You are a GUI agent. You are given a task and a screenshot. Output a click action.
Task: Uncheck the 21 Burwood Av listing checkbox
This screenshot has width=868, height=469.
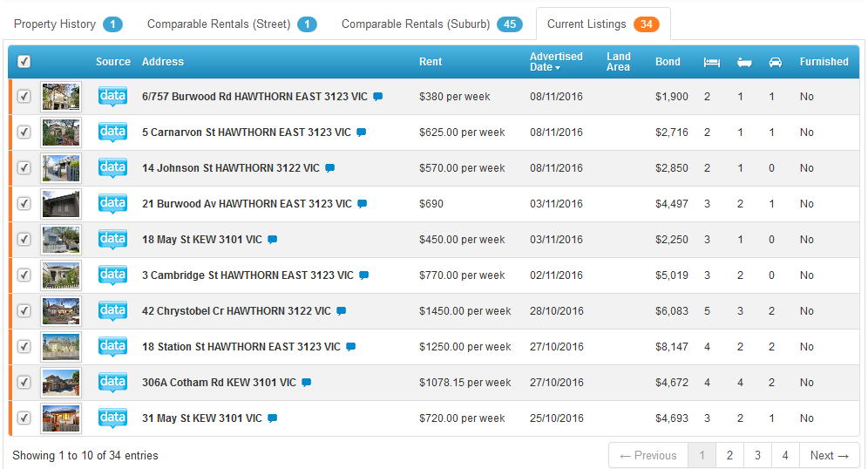point(24,204)
